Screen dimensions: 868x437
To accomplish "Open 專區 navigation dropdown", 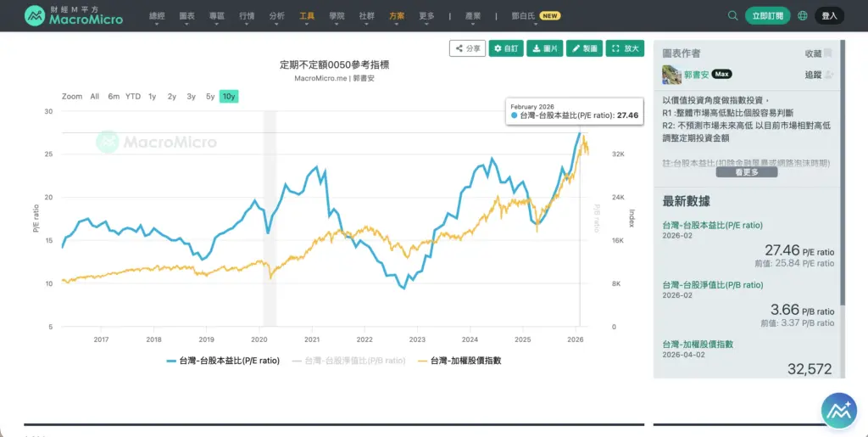I will pos(217,17).
